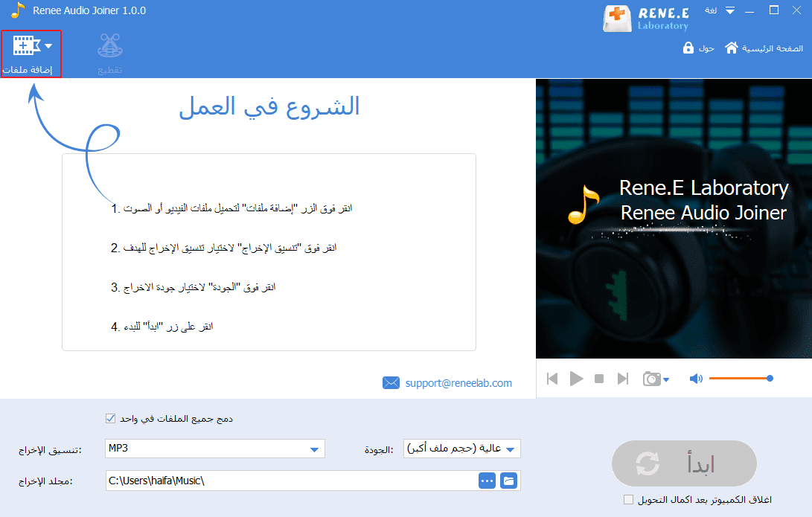Image resolution: width=812 pixels, height=517 pixels.
Task: Click the preview video thumbnail area
Action: tap(674, 219)
